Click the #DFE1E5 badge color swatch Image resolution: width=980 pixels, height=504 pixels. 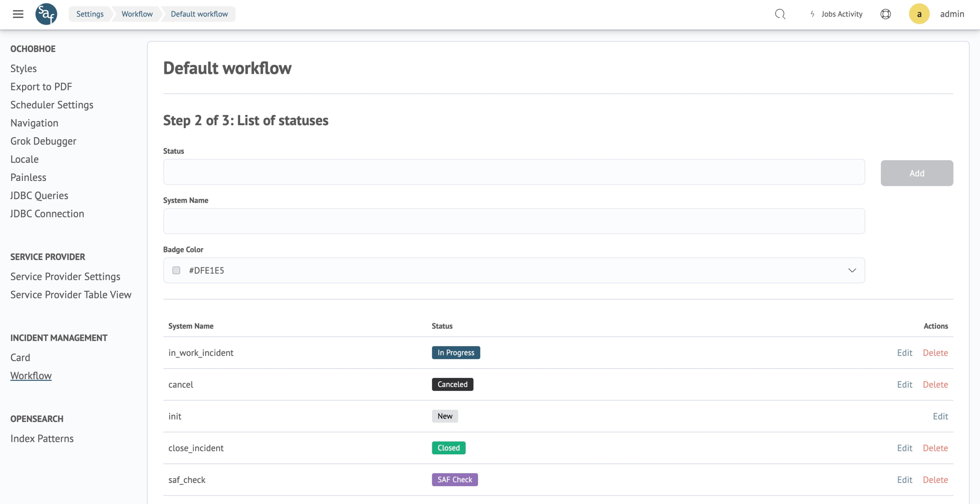point(176,270)
